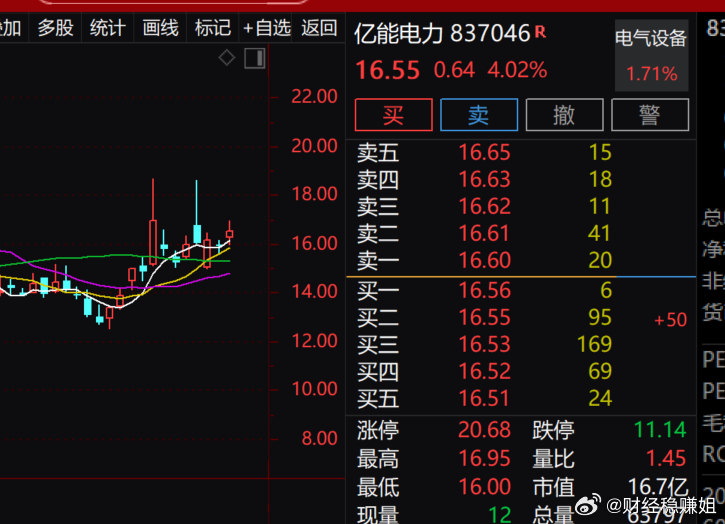The height and width of the screenshot is (524, 725).
Task: Select 买二 price 16.55
Action: click(x=485, y=317)
